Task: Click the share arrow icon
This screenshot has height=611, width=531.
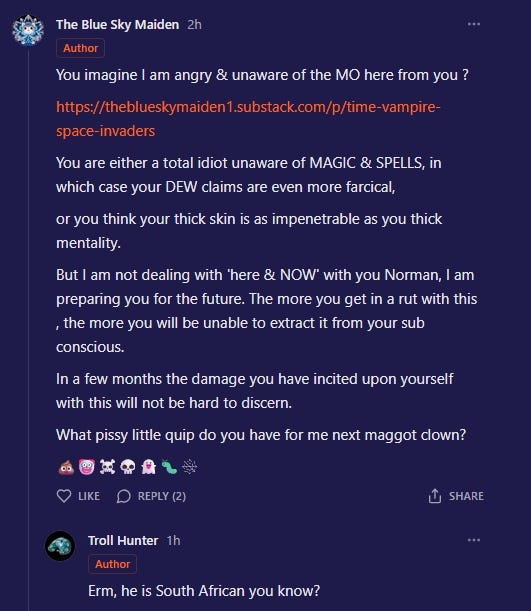Action: [435, 496]
